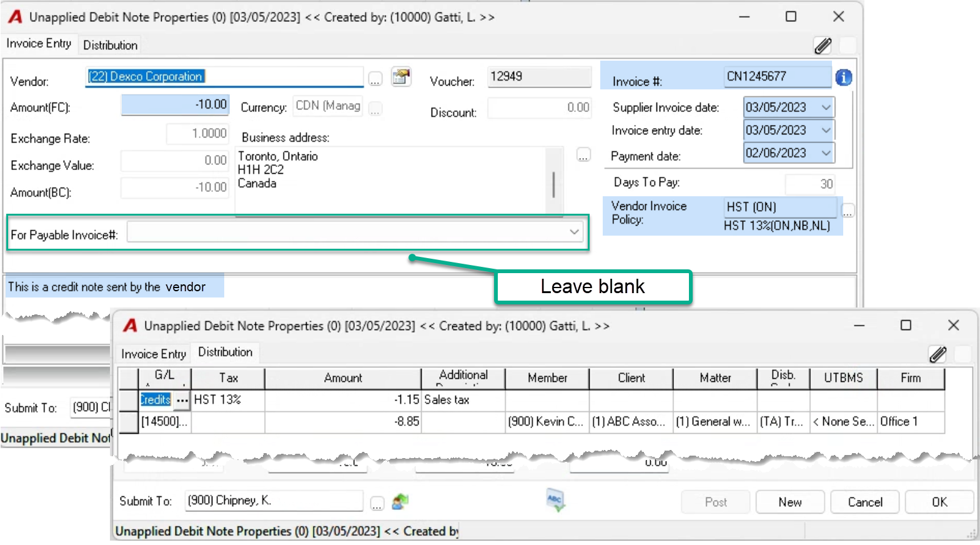Open the Vendor Invoice Policy lookup button
The height and width of the screenshot is (545, 980).
click(848, 211)
